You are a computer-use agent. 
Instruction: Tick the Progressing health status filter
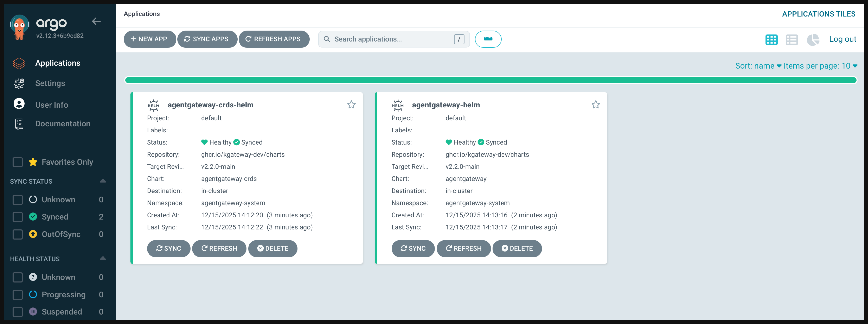click(18, 295)
